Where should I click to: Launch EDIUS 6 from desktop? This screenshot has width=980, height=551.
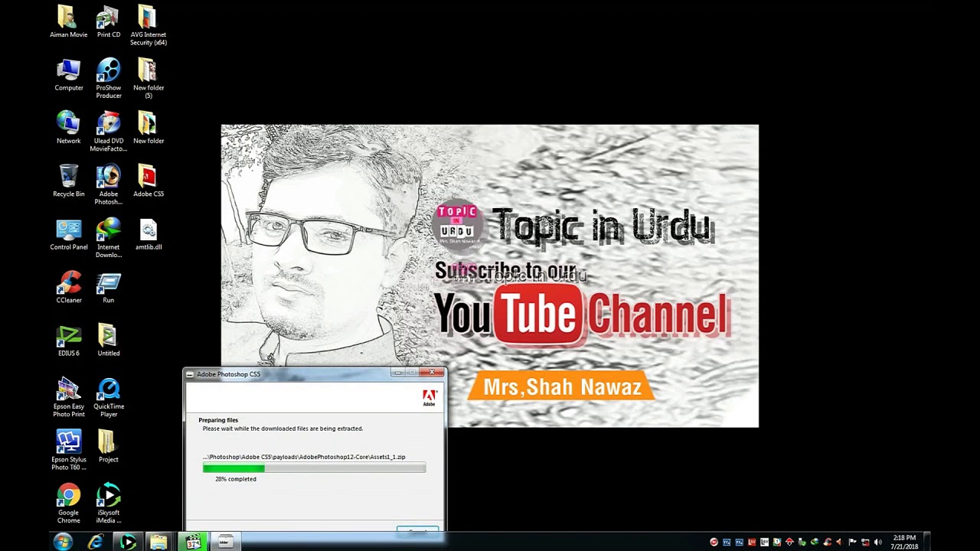(68, 341)
